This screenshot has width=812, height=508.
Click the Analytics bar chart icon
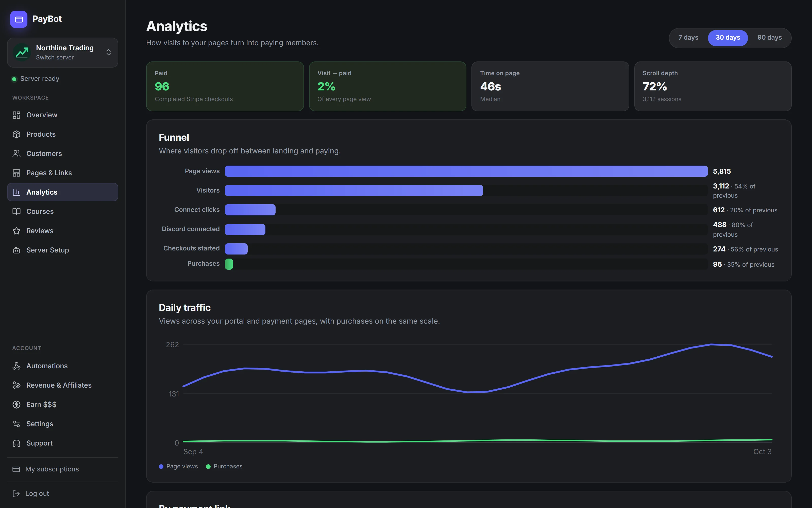pos(16,192)
